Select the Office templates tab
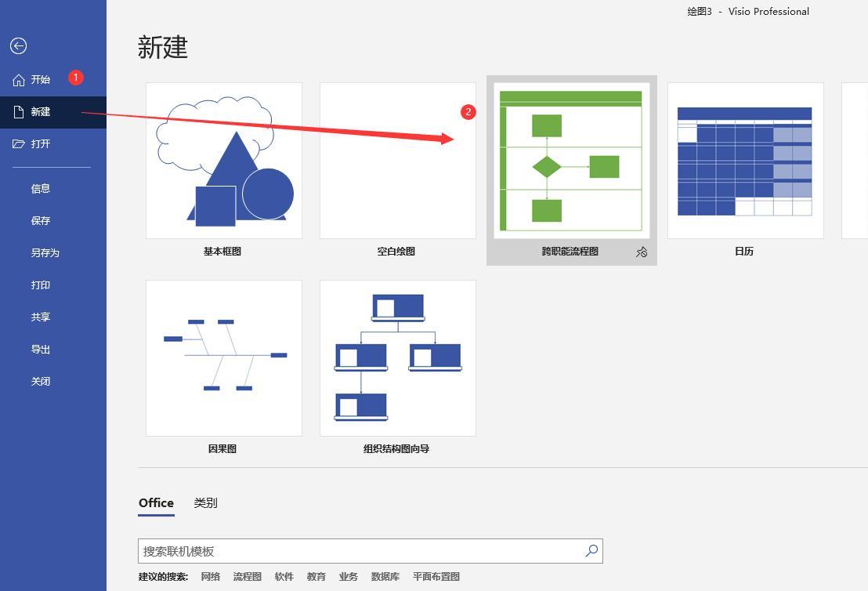Image resolution: width=868 pixels, height=591 pixels. pos(156,502)
